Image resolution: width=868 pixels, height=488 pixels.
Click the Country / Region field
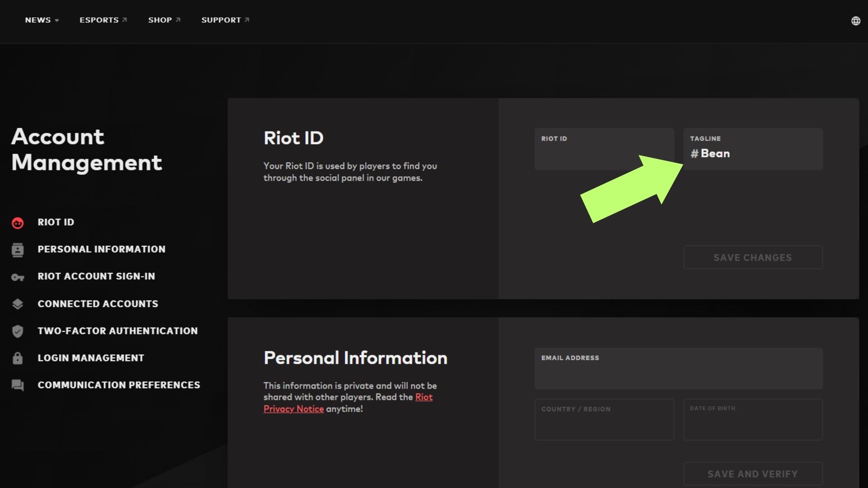(x=604, y=419)
